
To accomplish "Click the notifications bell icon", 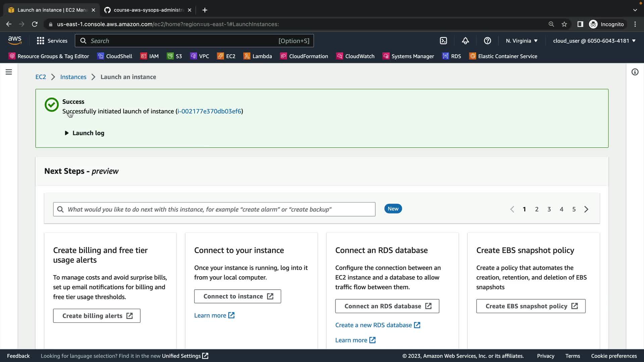I will [x=465, y=41].
